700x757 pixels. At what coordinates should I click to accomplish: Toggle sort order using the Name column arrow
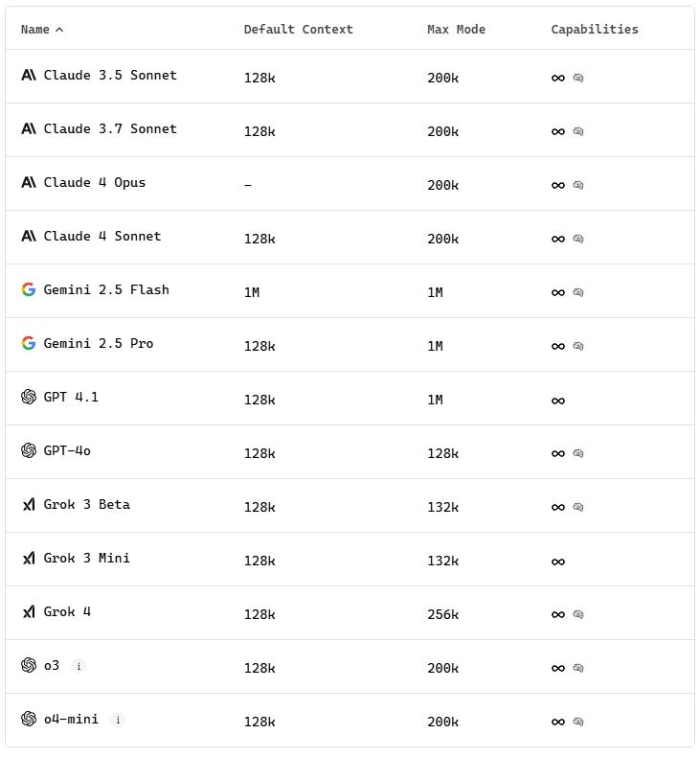[59, 30]
